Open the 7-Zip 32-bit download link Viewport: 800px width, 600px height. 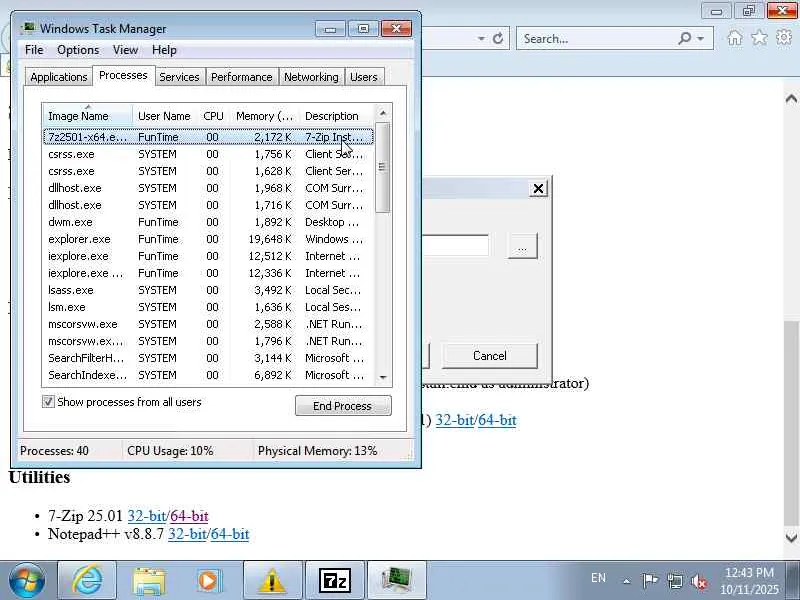147,516
